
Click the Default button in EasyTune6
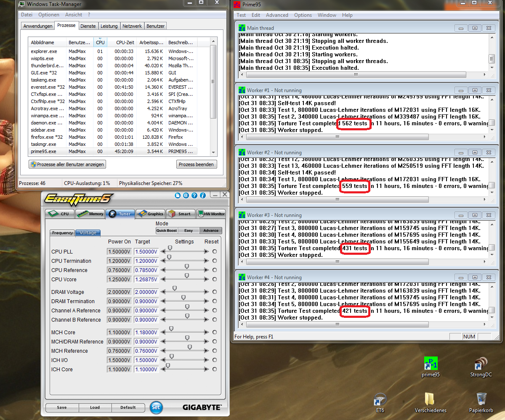point(128,407)
